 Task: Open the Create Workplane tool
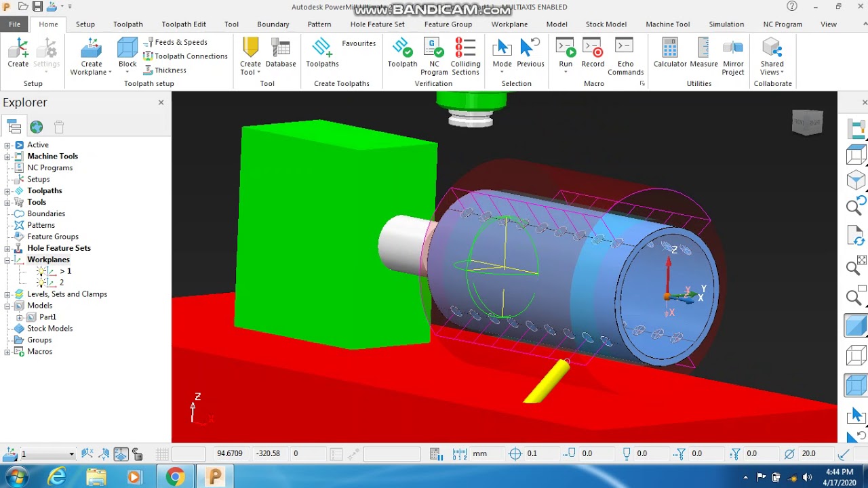[x=91, y=56]
